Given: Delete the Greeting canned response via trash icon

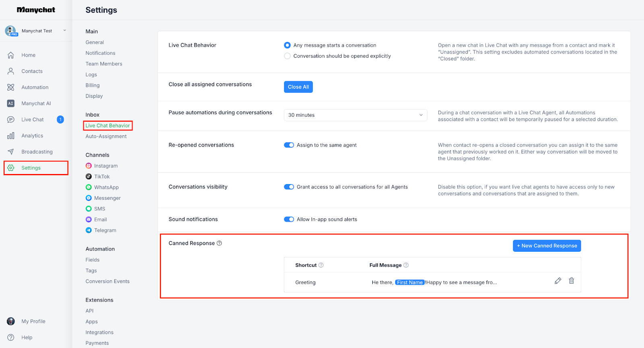Looking at the screenshot, I should coord(571,281).
